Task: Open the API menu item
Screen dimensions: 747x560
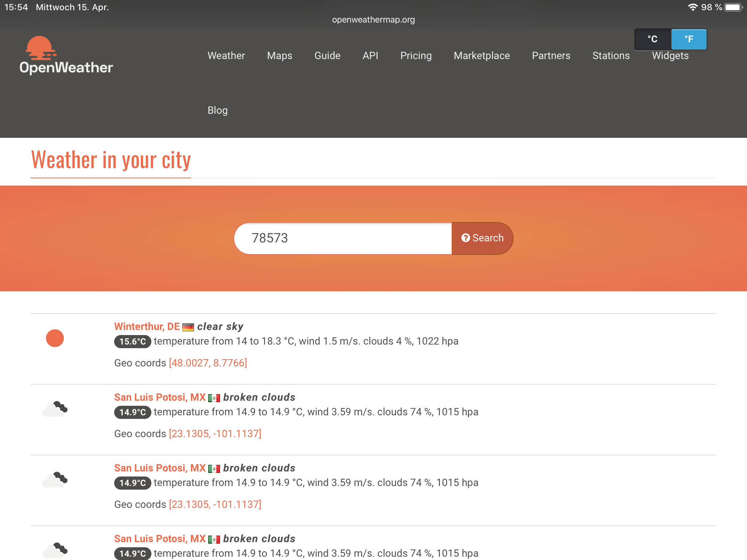Action: 370,56
